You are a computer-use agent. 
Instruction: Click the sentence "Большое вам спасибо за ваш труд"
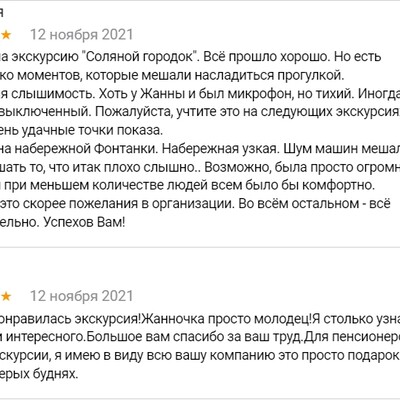194,337
